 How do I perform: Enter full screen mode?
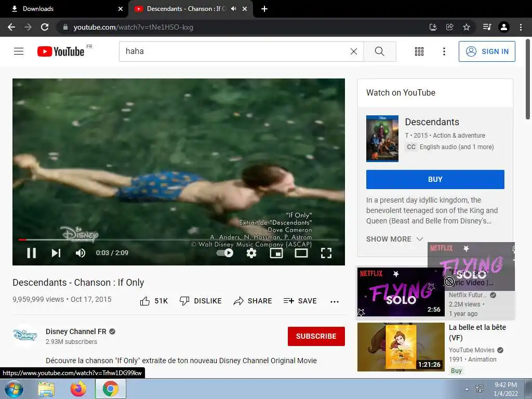pyautogui.click(x=326, y=253)
